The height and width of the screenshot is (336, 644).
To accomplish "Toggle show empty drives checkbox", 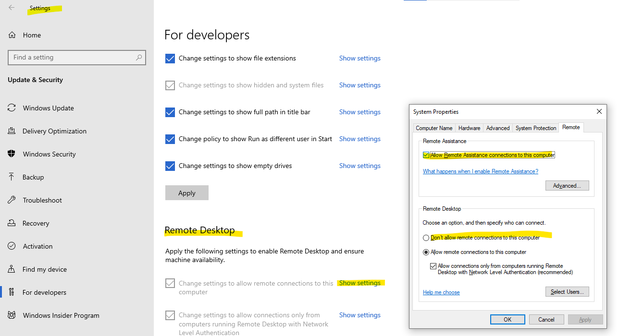I will click(170, 166).
